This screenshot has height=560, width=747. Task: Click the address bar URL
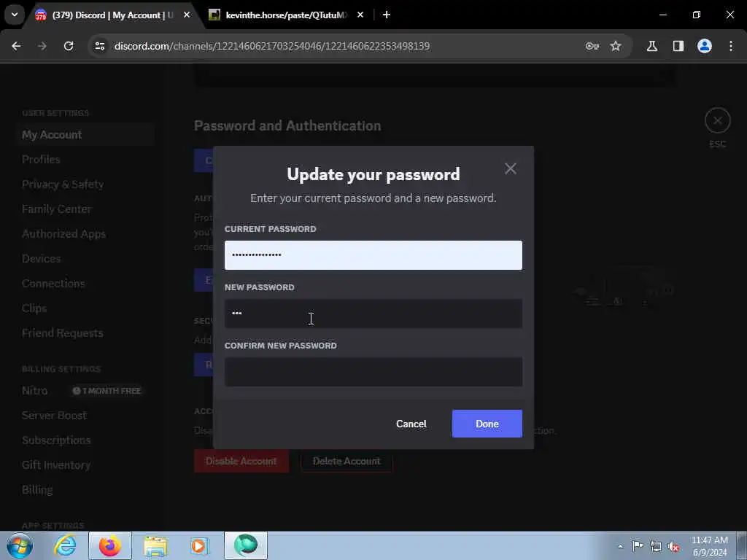pos(272,46)
